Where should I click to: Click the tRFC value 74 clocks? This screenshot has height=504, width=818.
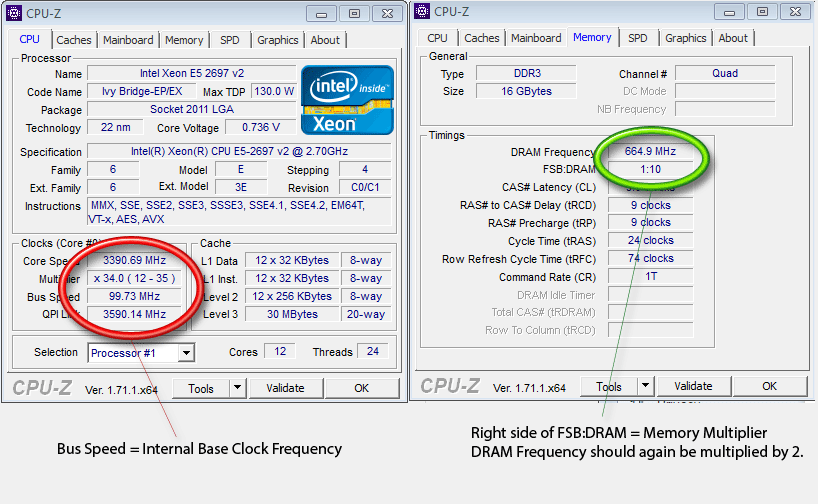[x=651, y=258]
